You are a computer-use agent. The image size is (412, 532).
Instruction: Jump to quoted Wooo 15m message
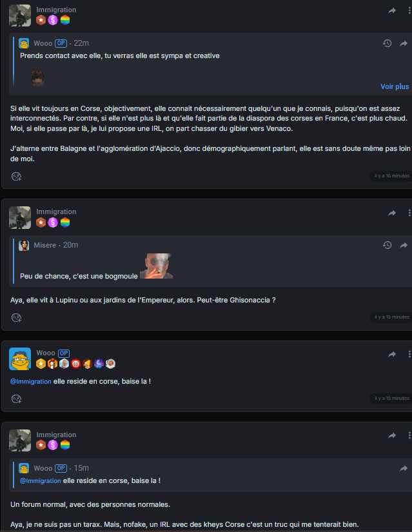(404, 469)
